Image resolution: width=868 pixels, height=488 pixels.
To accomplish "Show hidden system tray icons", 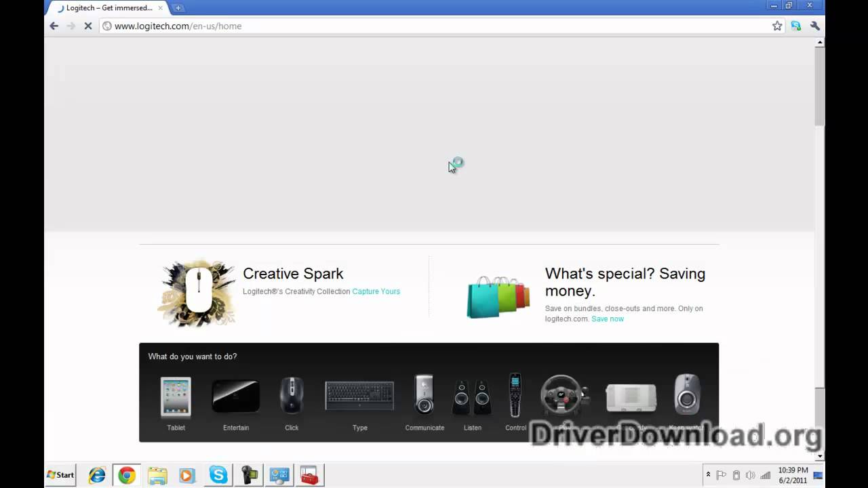I will [708, 475].
